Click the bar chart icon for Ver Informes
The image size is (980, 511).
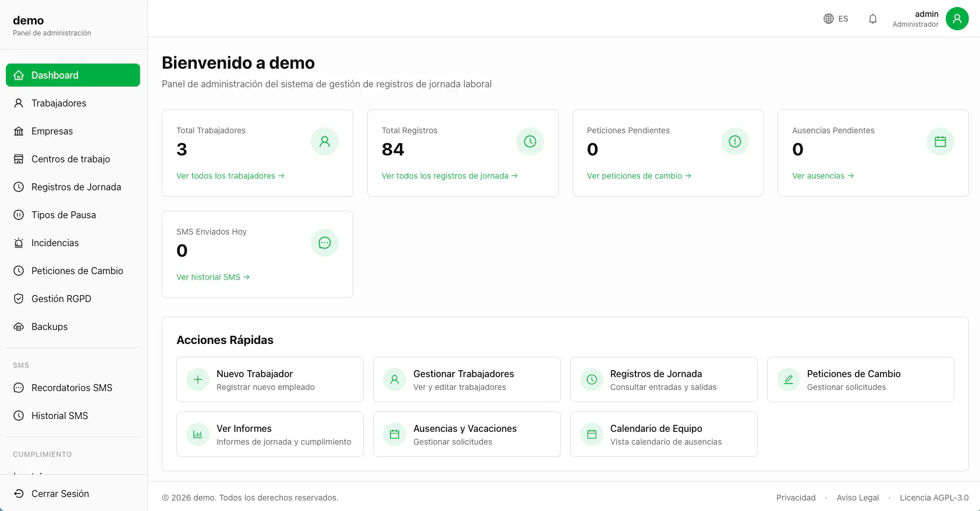click(198, 434)
